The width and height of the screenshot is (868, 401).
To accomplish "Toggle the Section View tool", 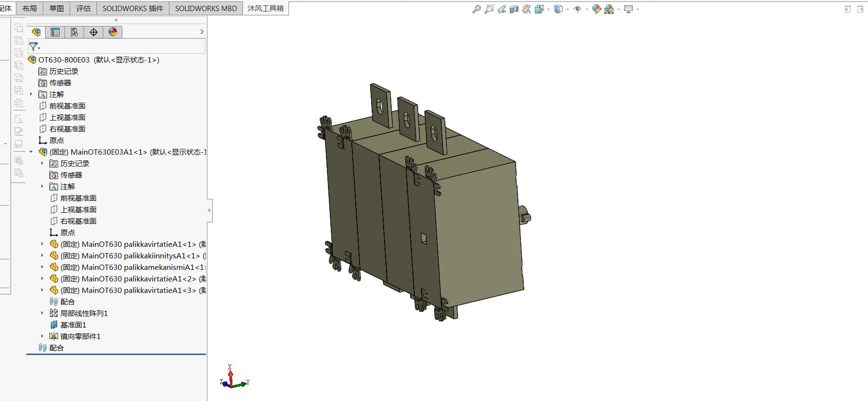I will click(x=514, y=9).
